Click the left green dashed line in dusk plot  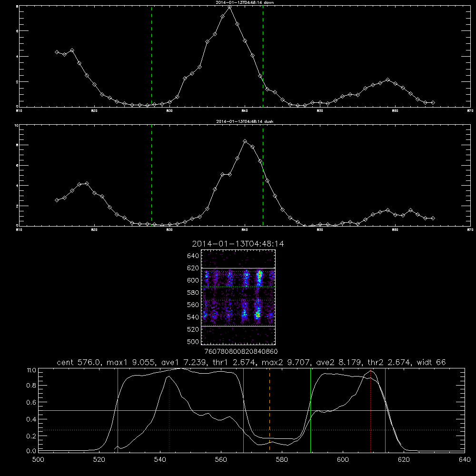tap(151, 176)
